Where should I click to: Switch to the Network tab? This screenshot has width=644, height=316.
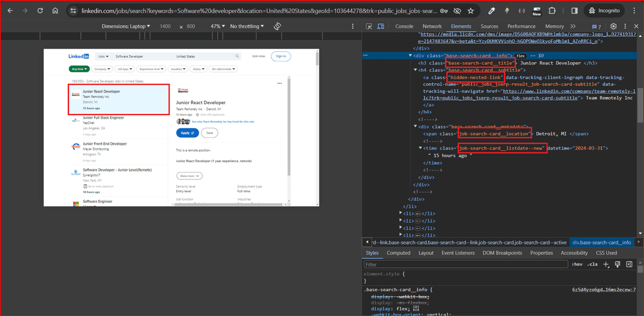(432, 26)
